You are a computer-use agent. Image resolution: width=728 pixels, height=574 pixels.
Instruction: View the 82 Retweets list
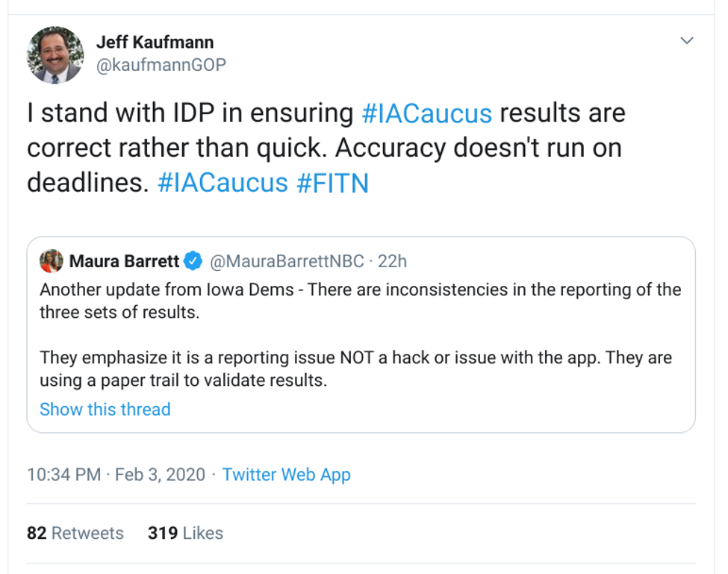(75, 533)
